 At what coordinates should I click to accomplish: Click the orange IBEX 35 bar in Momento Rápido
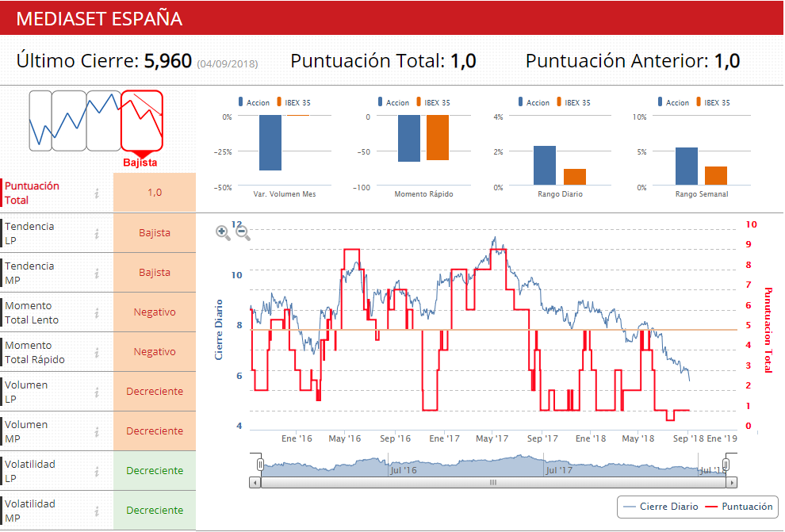click(x=438, y=138)
